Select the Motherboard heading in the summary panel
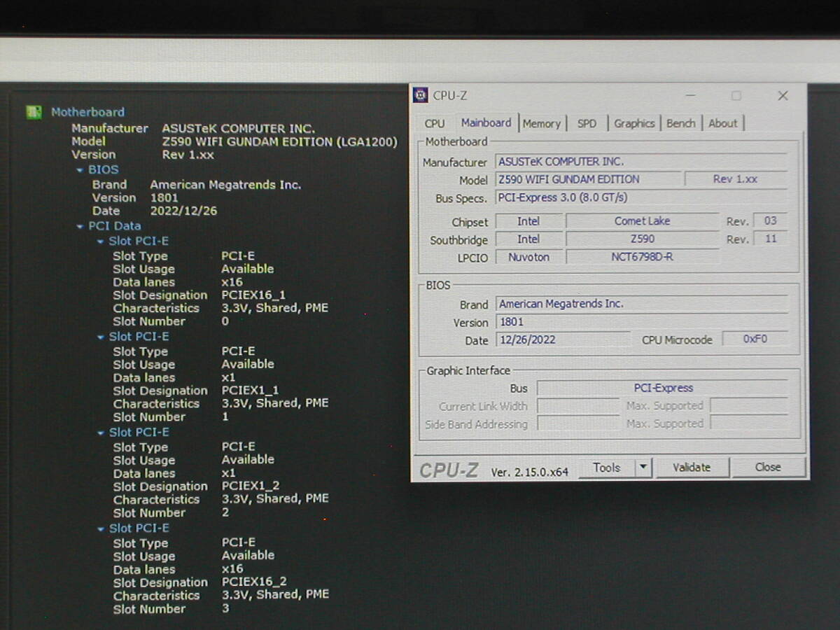 click(x=87, y=112)
